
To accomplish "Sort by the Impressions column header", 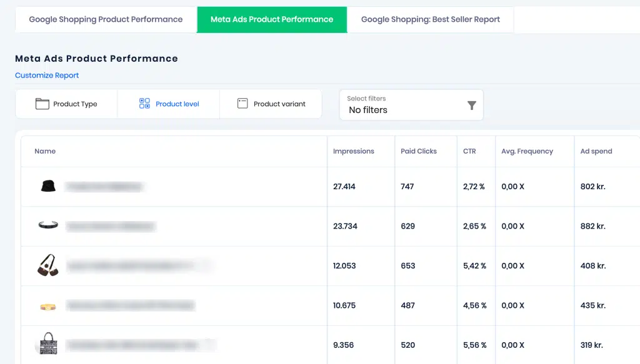I will (354, 151).
